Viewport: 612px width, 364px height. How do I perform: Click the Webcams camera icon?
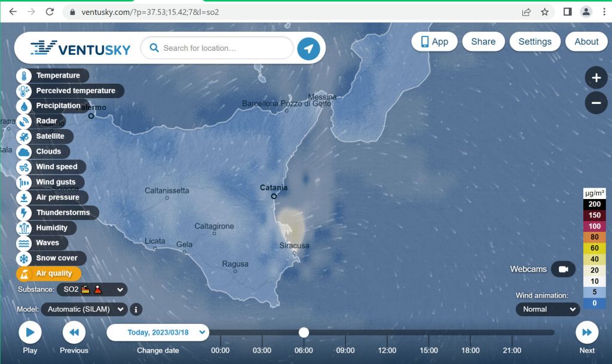[x=562, y=269]
